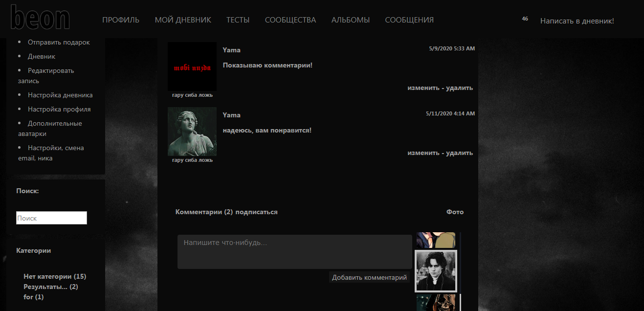Focus the Поиск search field

pos(51,218)
